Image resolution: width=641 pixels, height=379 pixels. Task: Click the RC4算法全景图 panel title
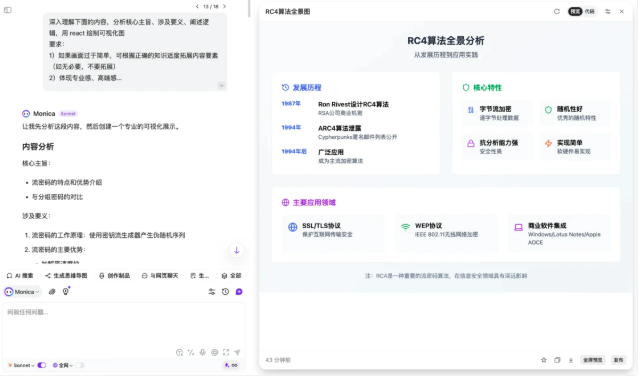tap(288, 11)
